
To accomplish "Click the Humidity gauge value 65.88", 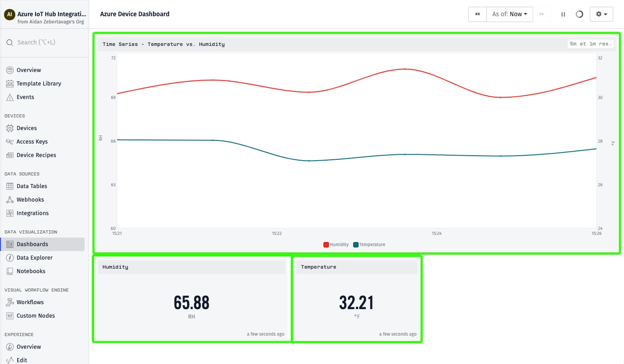I will [192, 303].
